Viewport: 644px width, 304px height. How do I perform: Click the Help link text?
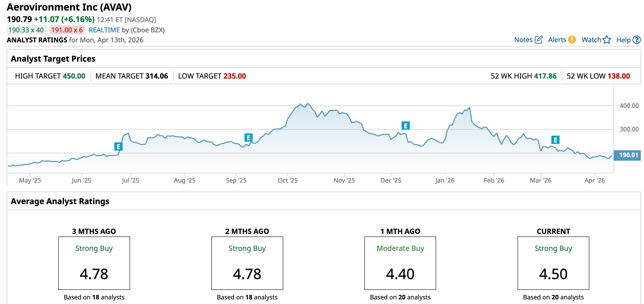(x=623, y=40)
